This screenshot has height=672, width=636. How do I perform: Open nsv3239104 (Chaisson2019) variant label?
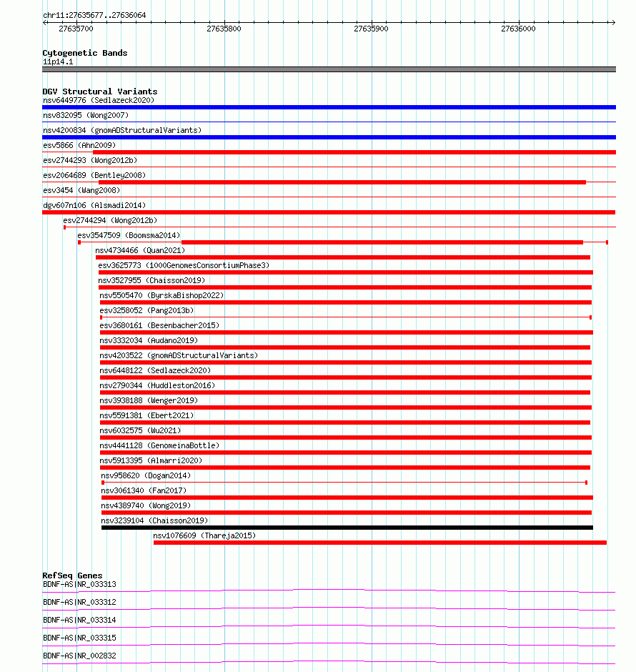tap(154, 520)
